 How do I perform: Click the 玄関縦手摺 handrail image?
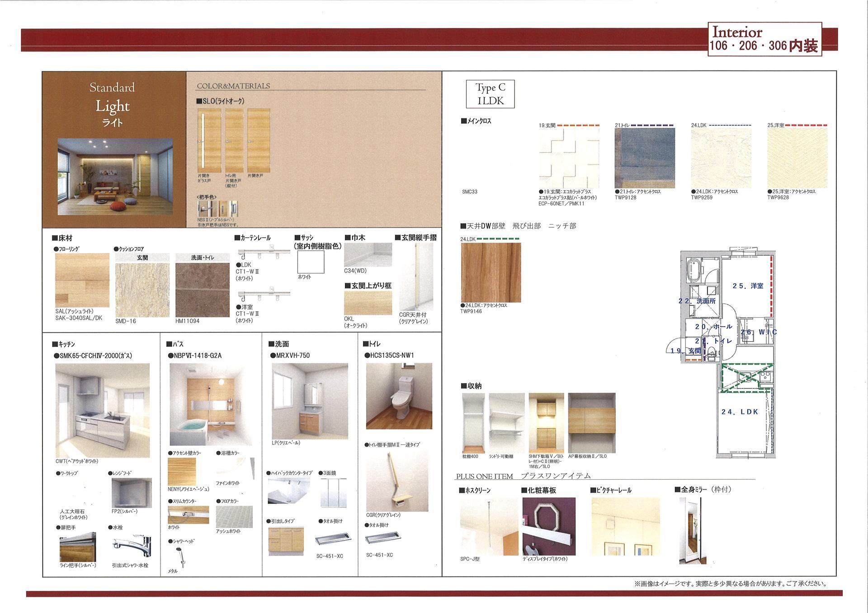416,277
